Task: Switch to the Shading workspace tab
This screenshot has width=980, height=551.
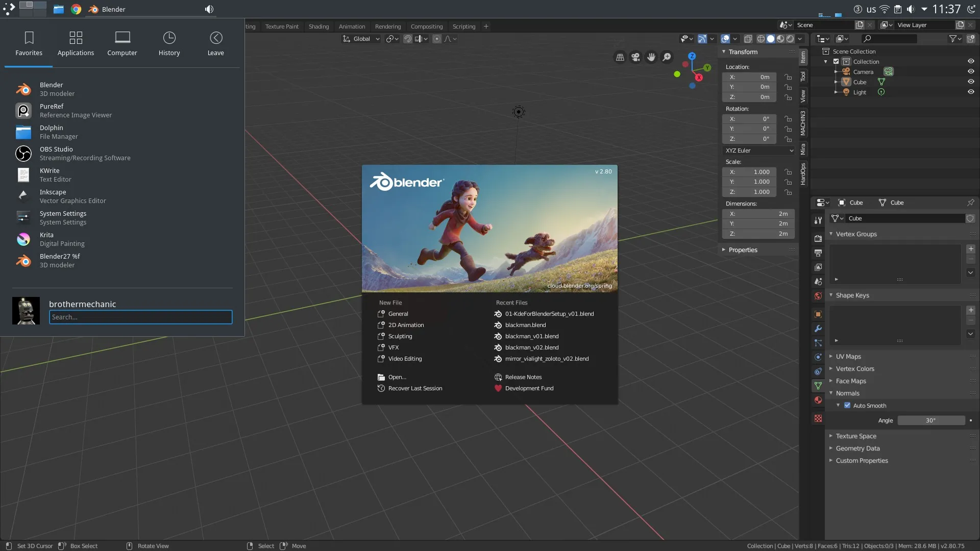Action: click(318, 27)
